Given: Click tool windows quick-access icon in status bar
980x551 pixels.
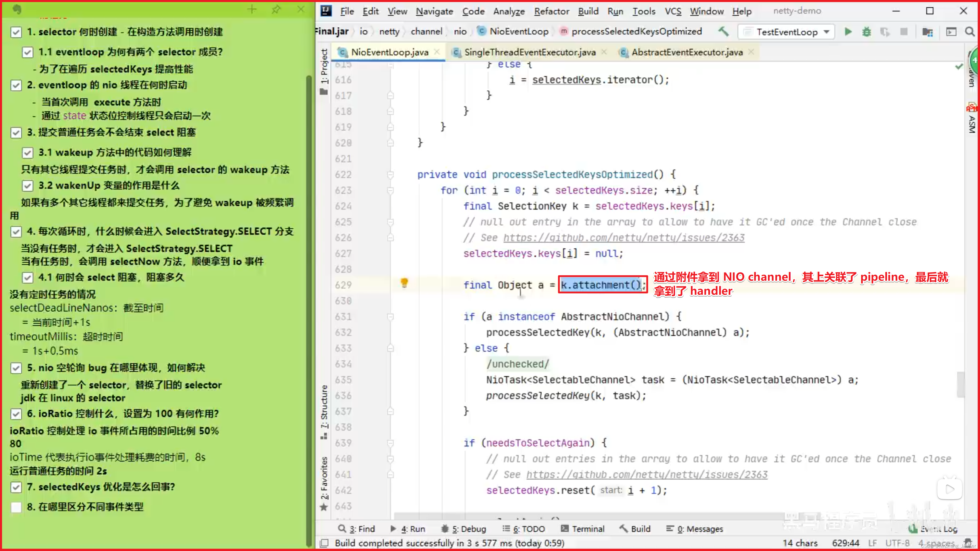Looking at the screenshot, I should pyautogui.click(x=324, y=543).
